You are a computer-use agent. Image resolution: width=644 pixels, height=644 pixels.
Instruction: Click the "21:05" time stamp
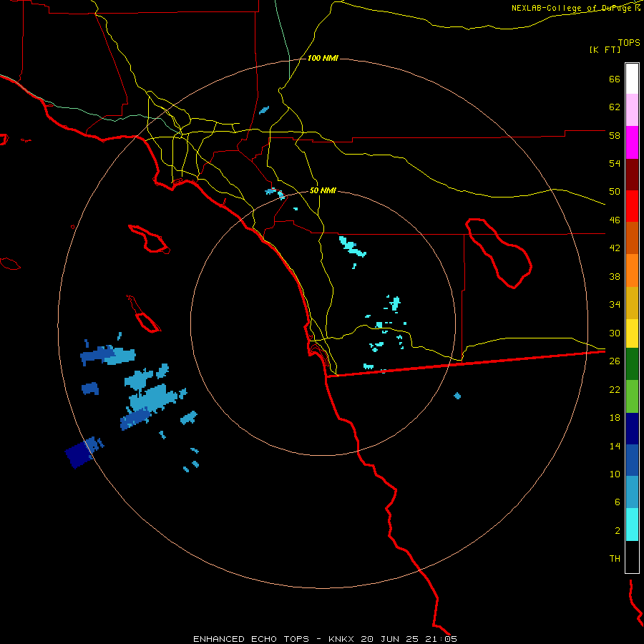click(x=441, y=639)
